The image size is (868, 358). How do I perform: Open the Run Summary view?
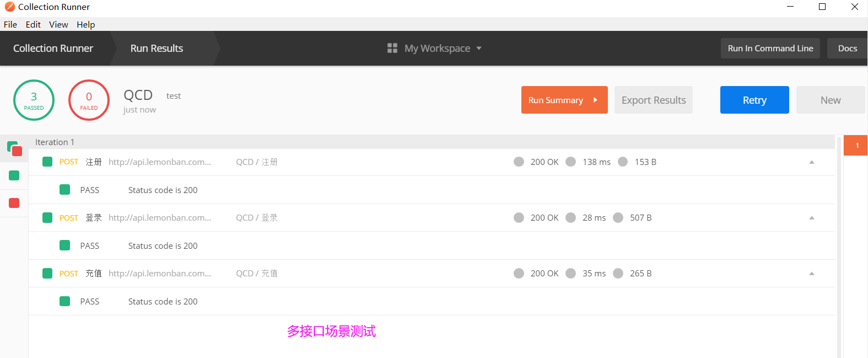coord(564,100)
